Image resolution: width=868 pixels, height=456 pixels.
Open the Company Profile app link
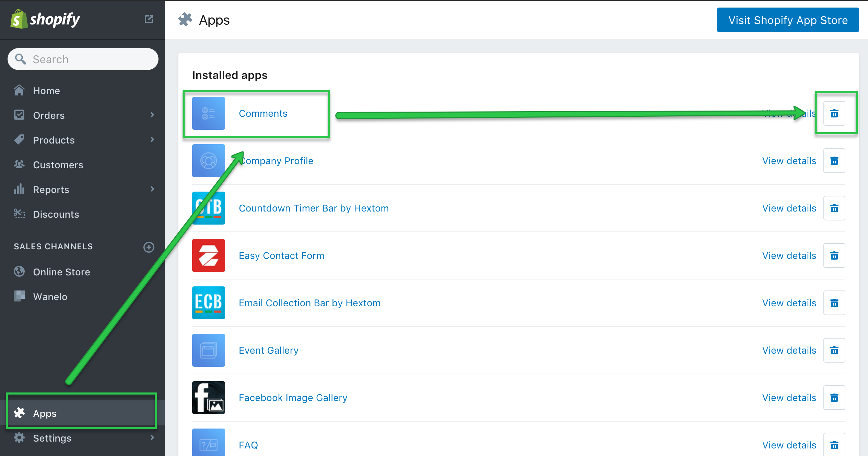click(x=276, y=161)
